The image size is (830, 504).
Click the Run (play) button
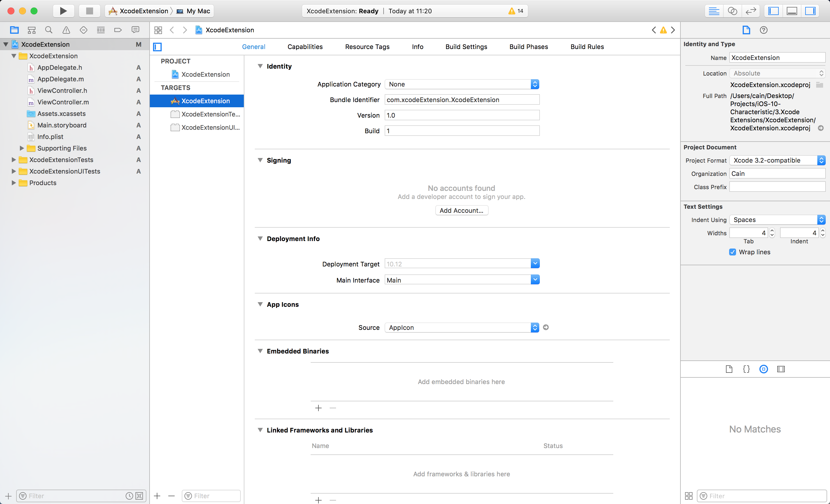coord(63,11)
